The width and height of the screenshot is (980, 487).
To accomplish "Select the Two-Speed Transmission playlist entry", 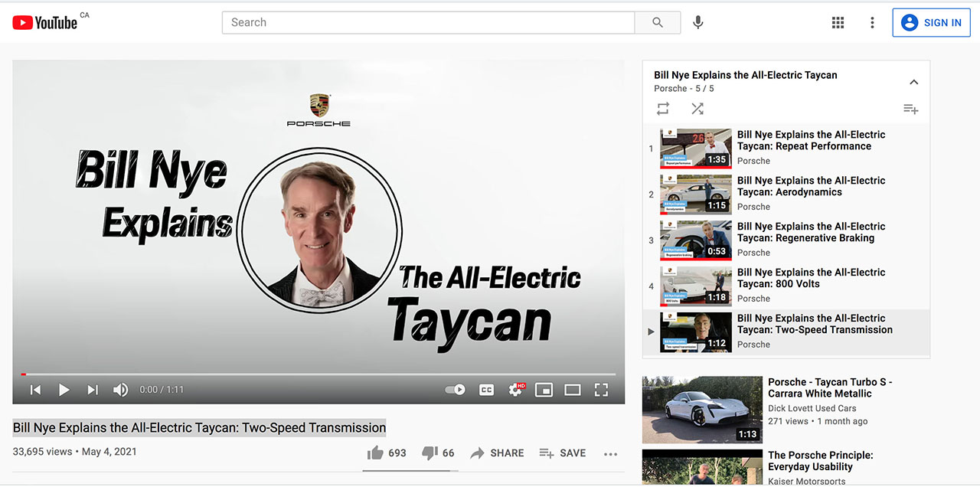I will click(x=786, y=332).
